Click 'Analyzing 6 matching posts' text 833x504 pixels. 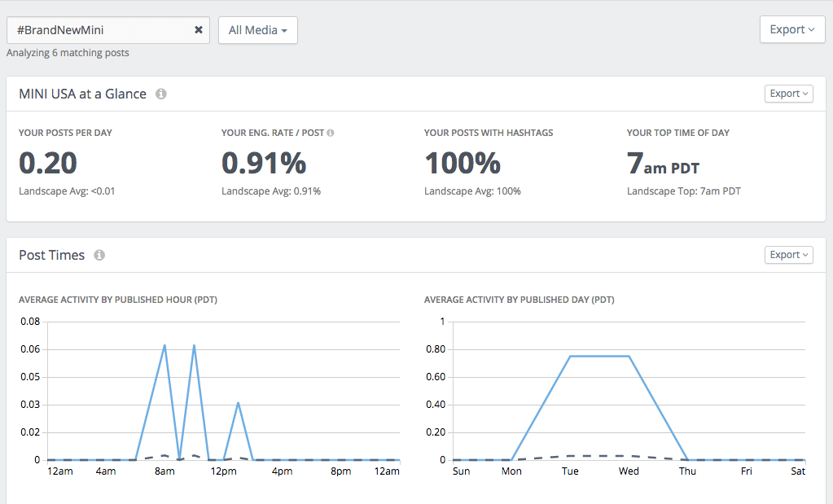68,53
